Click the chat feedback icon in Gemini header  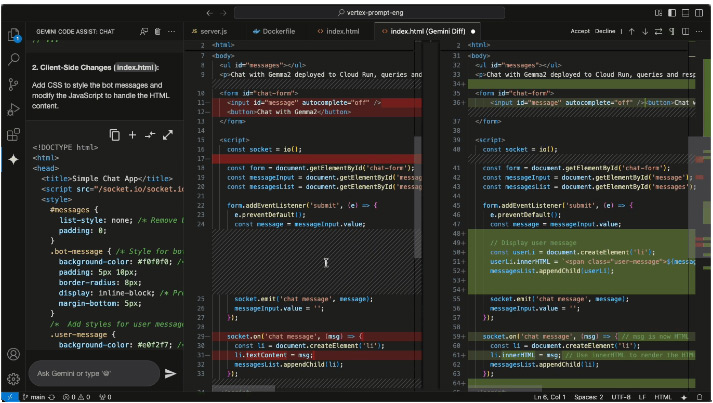[144, 31]
